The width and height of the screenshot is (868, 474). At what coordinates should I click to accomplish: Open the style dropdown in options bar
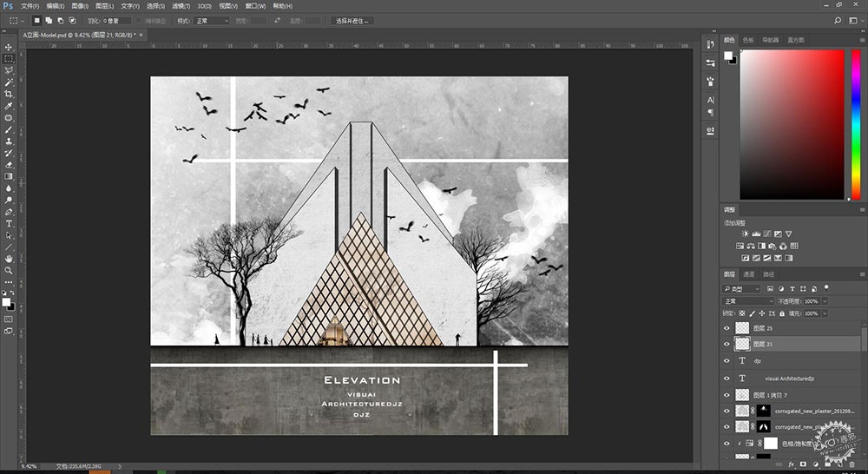pyautogui.click(x=211, y=21)
